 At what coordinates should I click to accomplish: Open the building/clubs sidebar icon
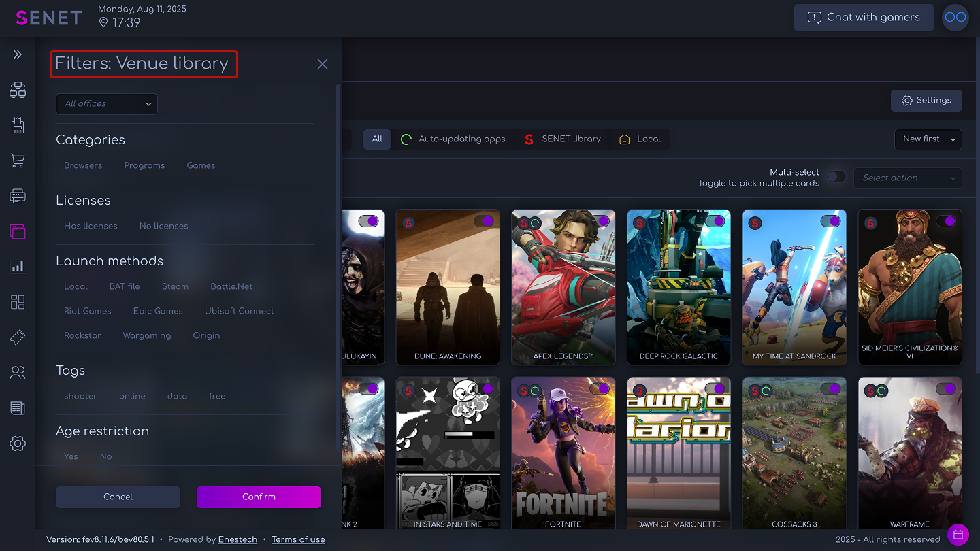(x=18, y=125)
